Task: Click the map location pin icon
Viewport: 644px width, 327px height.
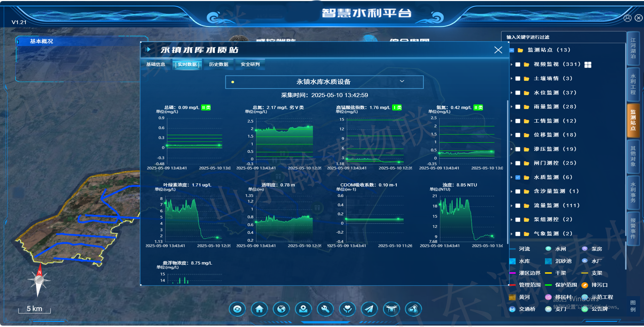Action: 303,309
